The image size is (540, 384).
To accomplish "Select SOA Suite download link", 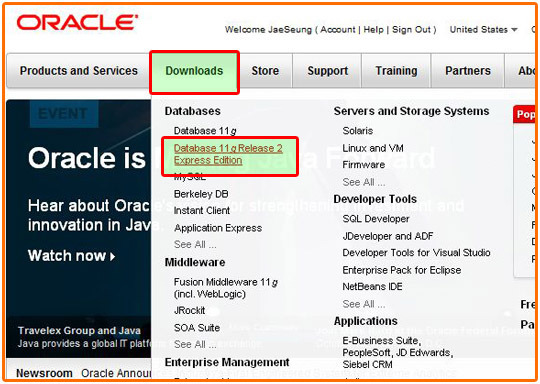I will 197,328.
